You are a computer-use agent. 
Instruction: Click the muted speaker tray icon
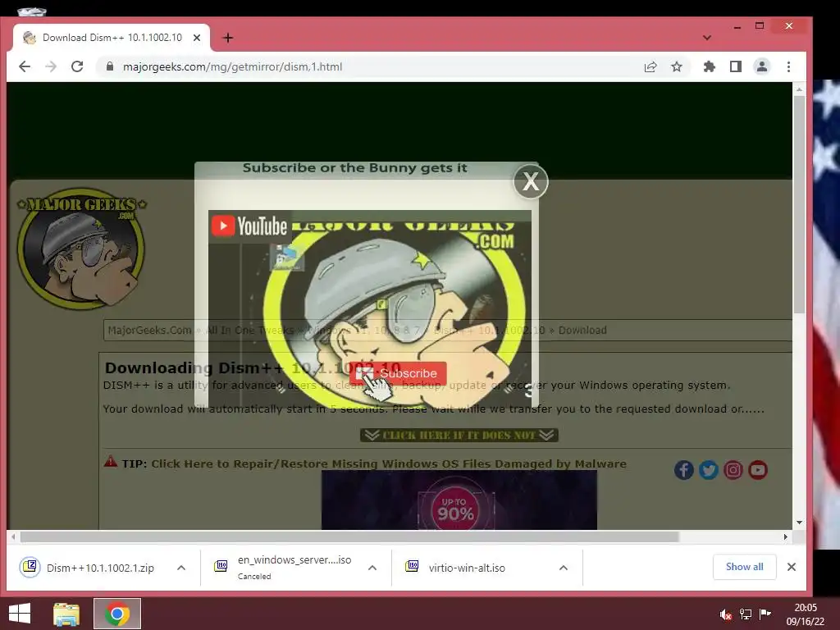point(725,614)
